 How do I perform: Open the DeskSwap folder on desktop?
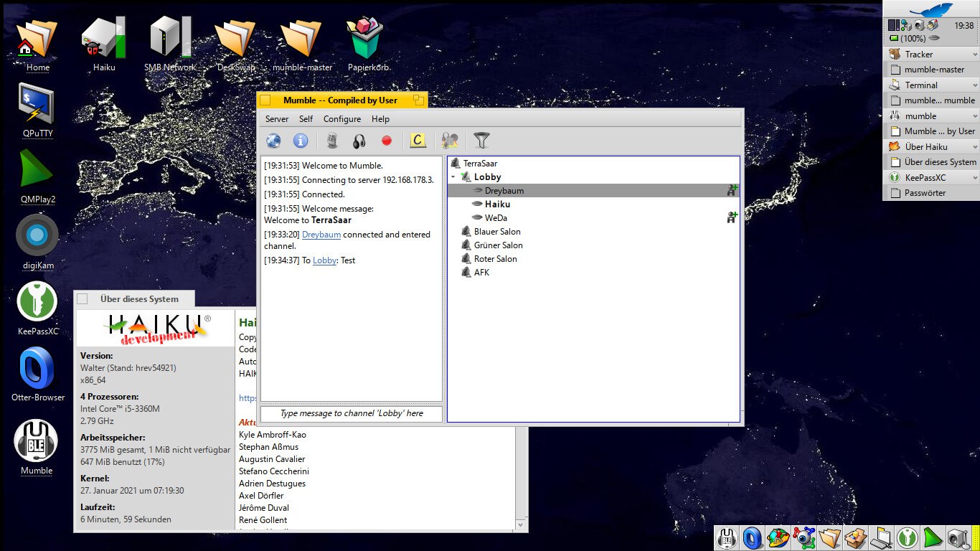click(x=236, y=39)
